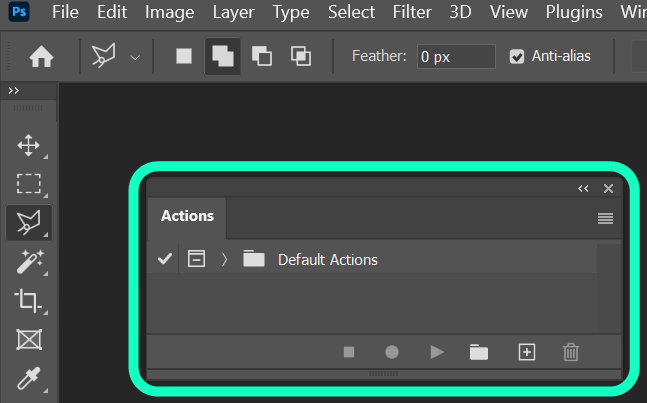Open tool preset picker dropdown arrow
This screenshot has height=403, width=647.
[x=135, y=57]
